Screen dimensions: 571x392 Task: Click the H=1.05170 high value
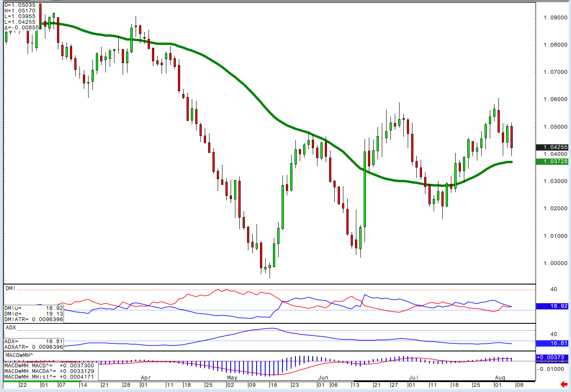20,11
